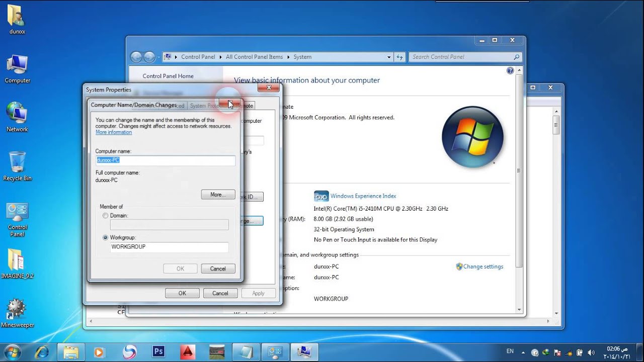
Task: Open the Windows Experience Index link
Action: tap(363, 196)
